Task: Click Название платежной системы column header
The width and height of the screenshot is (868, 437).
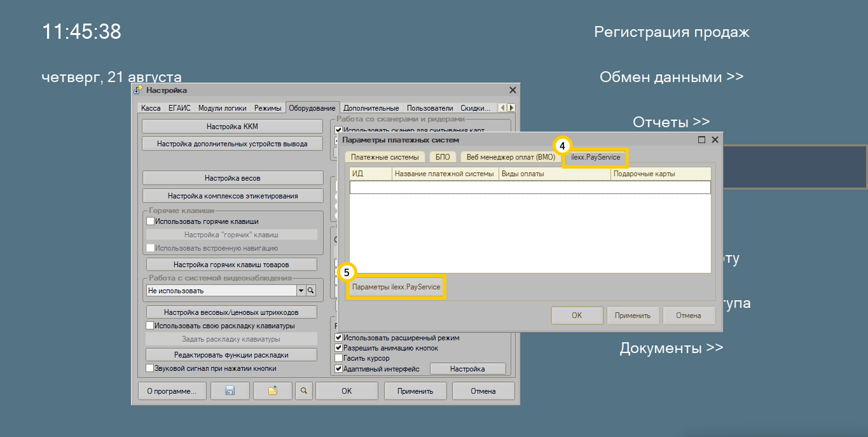Action: click(x=444, y=174)
